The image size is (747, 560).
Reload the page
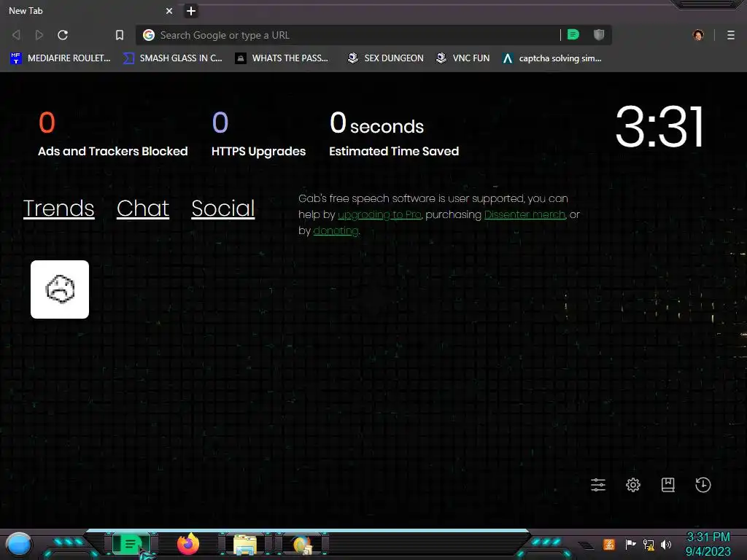pos(63,35)
